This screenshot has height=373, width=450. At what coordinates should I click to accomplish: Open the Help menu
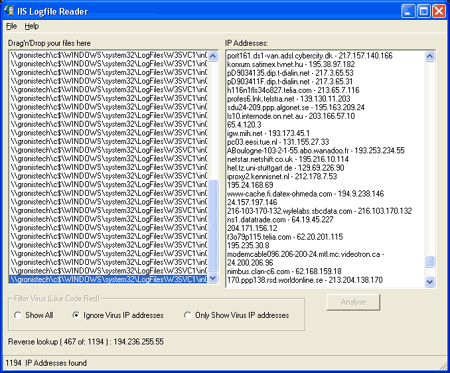pyautogui.click(x=32, y=26)
